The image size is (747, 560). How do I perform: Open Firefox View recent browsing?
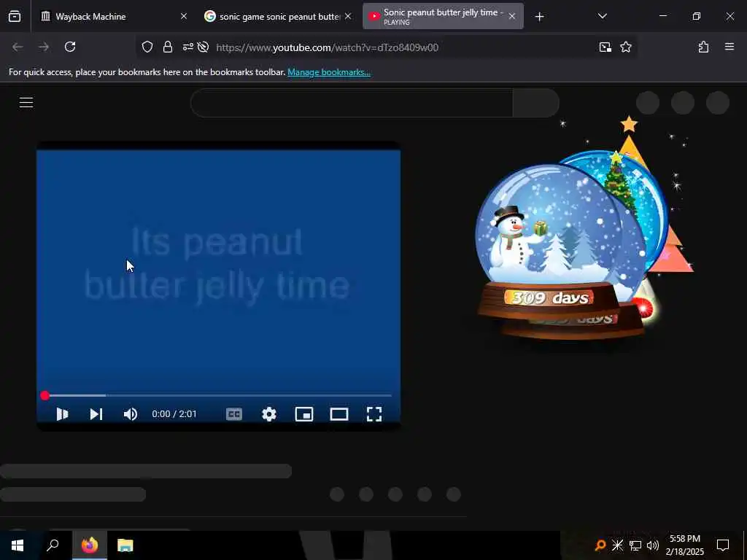[15, 17]
